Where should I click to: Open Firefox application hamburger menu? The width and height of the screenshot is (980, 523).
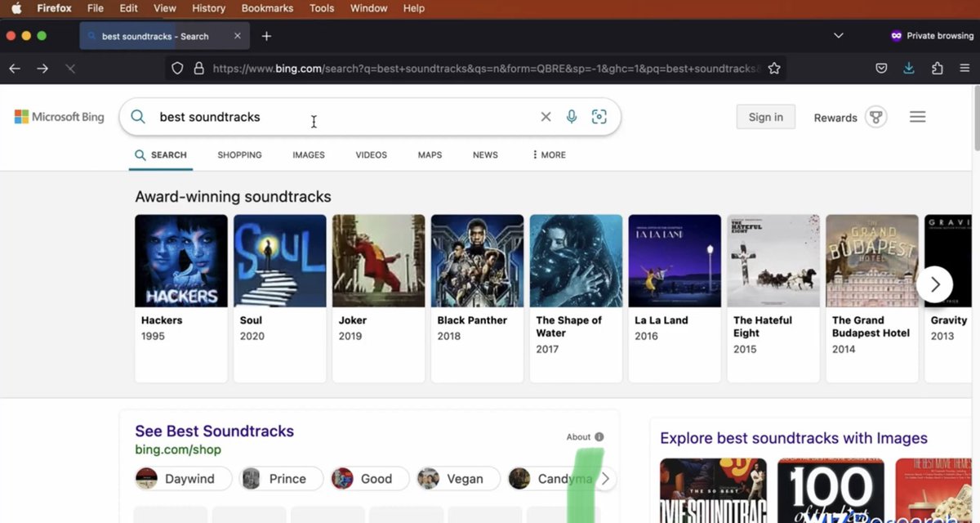pos(964,69)
